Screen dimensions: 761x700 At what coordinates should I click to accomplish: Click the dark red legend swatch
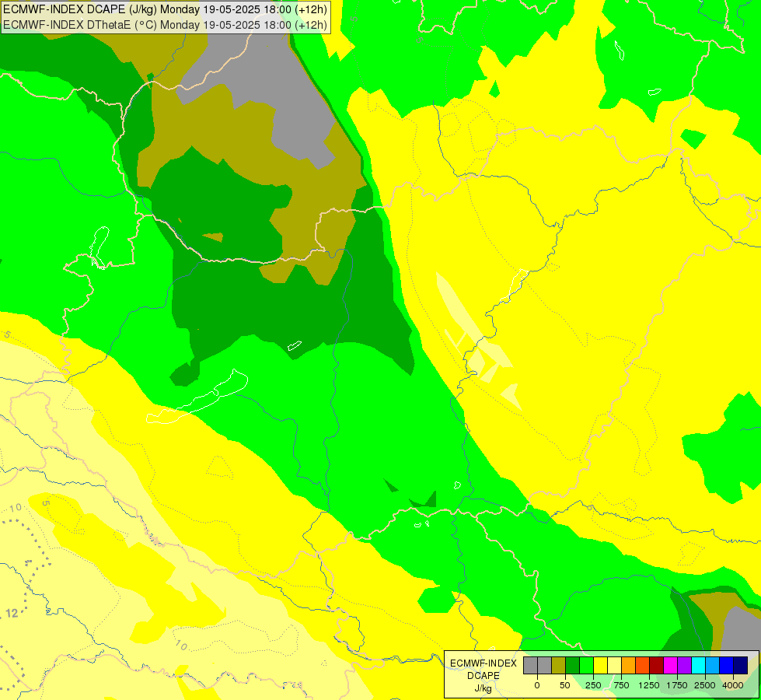click(x=657, y=665)
